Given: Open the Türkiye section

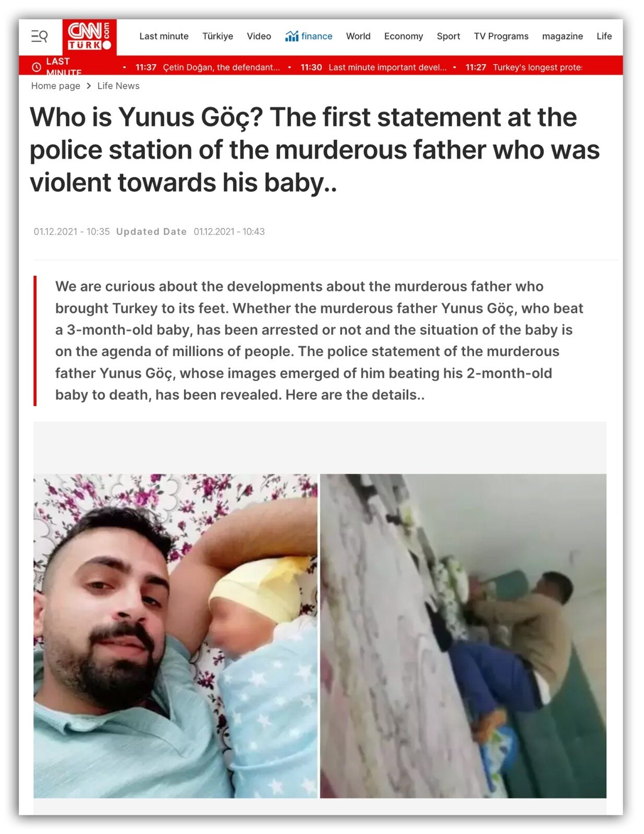Looking at the screenshot, I should [217, 36].
